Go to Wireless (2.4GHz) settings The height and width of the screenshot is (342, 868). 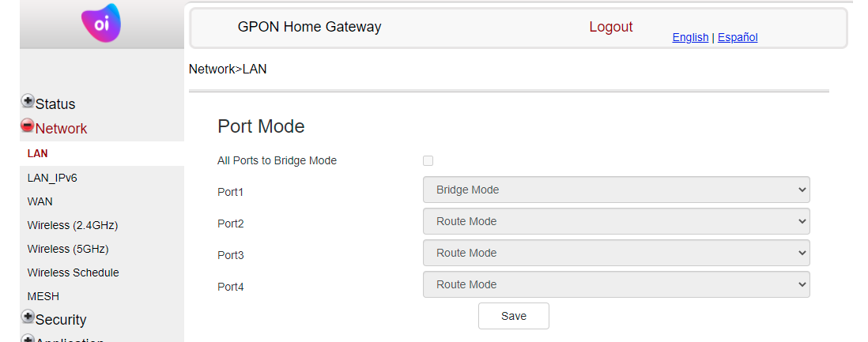(73, 225)
